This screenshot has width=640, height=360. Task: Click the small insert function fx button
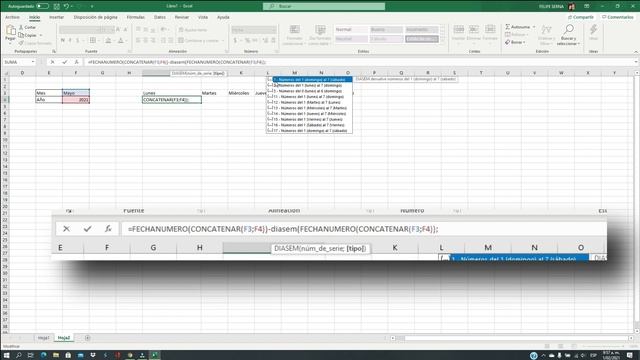(x=76, y=62)
